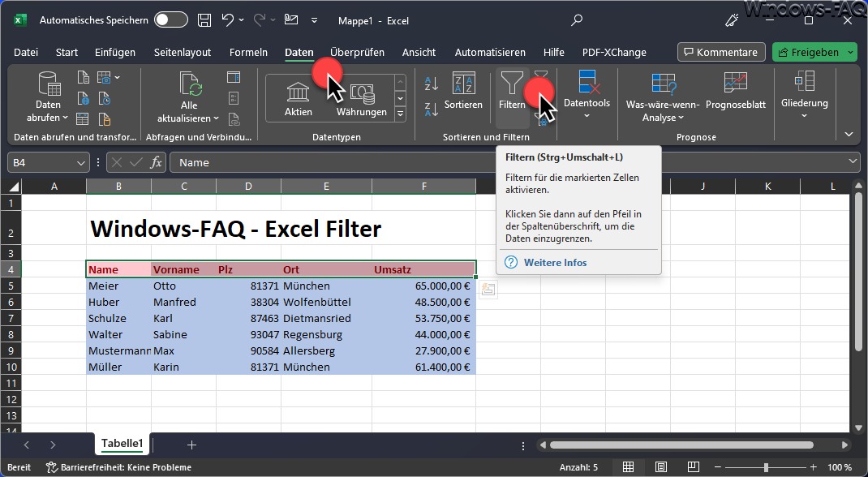Expand the From Picture dropdown arrow
Screen dimensions: 868x477
coord(118,77)
